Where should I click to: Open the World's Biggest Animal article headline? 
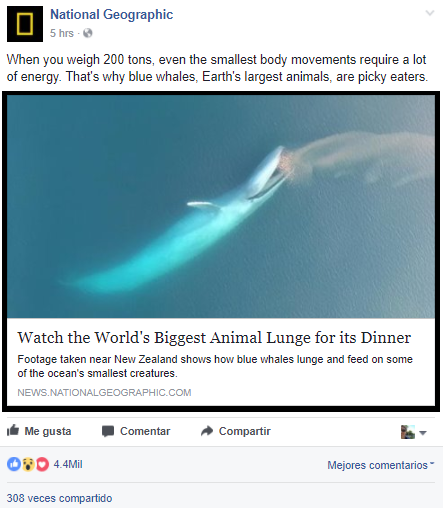point(214,337)
